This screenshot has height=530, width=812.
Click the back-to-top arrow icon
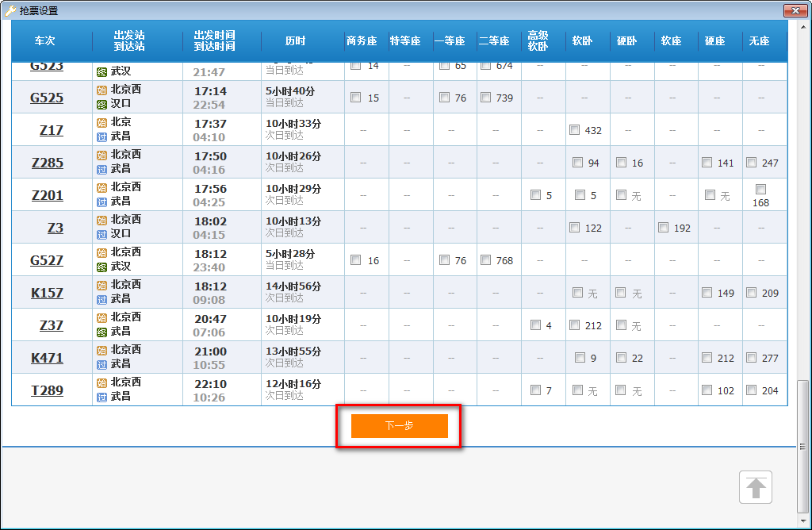coord(756,487)
